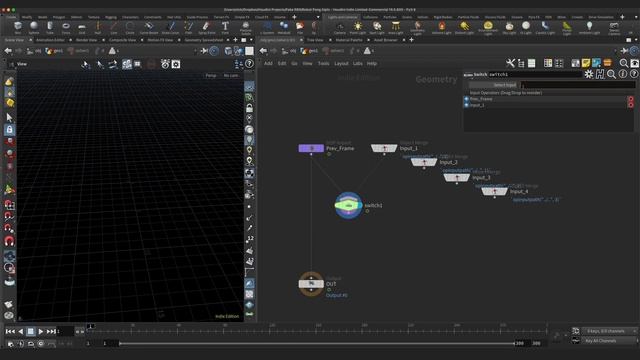
Task: Switch to the Geometry Spreadsheet tab
Action: [x=204, y=40]
